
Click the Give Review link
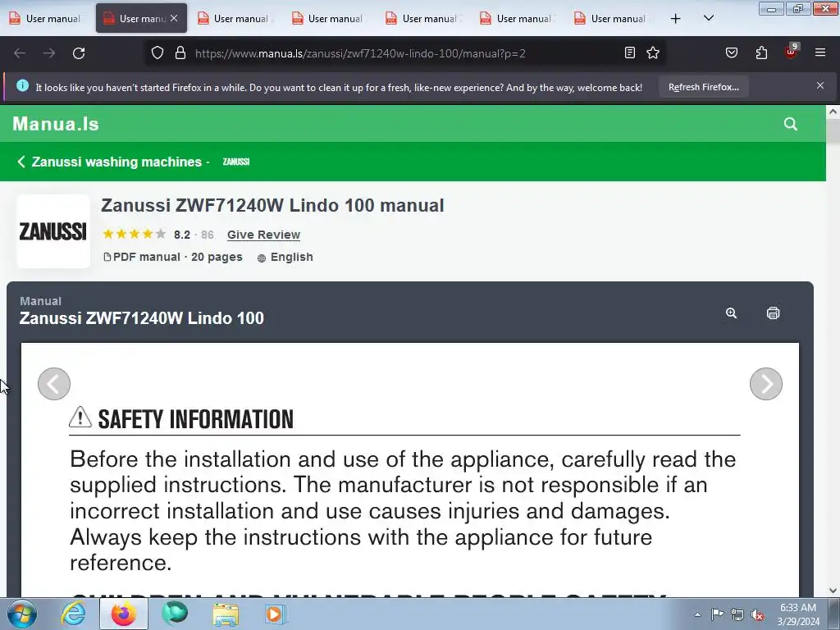click(x=263, y=235)
